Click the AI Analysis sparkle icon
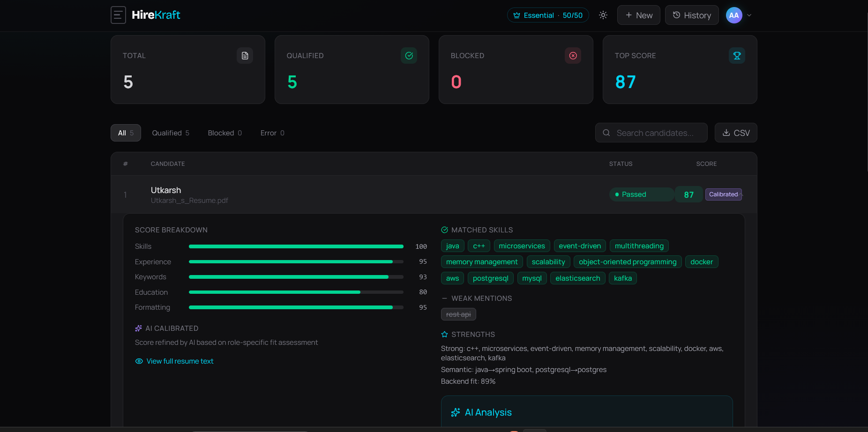The image size is (868, 432). point(456,412)
